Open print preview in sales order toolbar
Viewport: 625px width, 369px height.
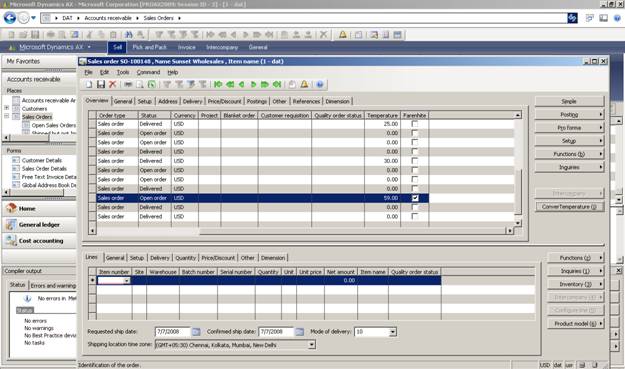140,84
